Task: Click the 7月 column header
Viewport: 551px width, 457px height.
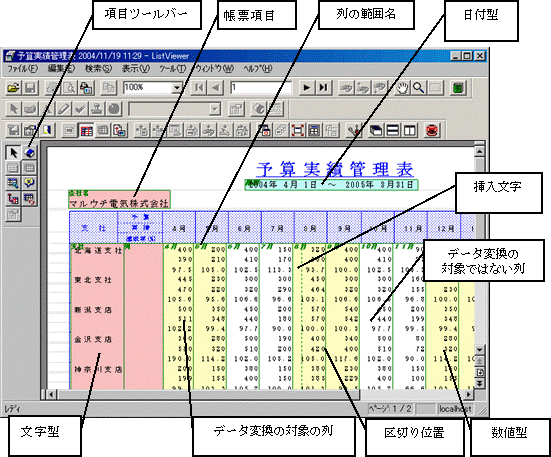Action: point(277,228)
